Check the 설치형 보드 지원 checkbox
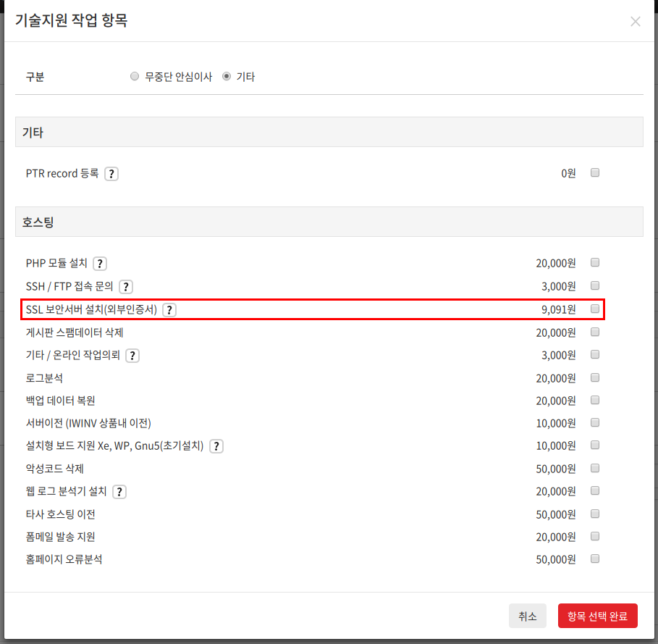 coord(594,445)
